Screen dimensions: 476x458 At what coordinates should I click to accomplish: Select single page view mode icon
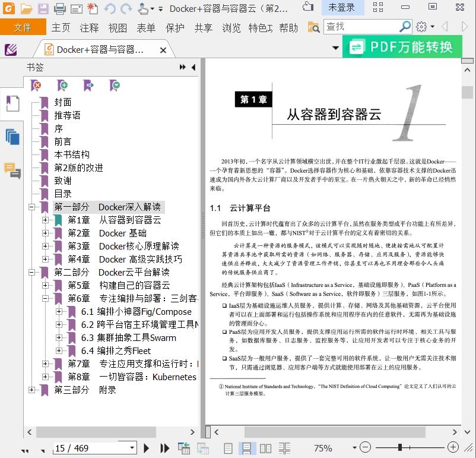[x=228, y=448]
